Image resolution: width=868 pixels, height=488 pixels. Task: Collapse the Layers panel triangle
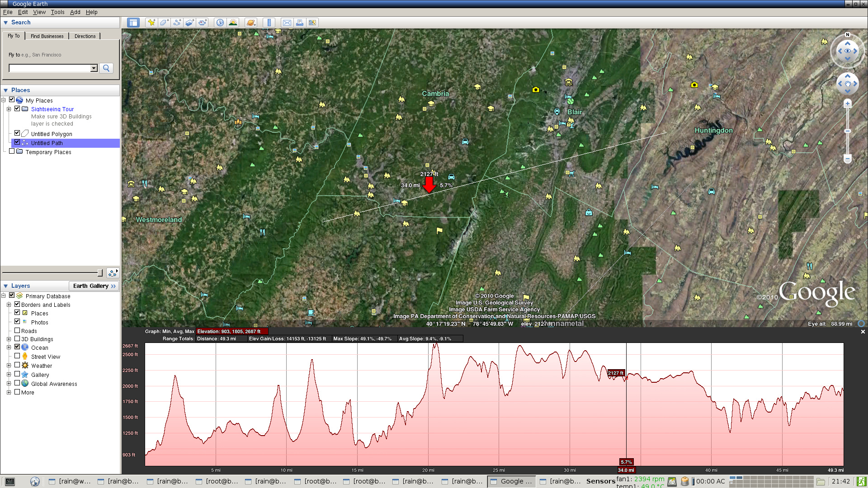(x=5, y=286)
